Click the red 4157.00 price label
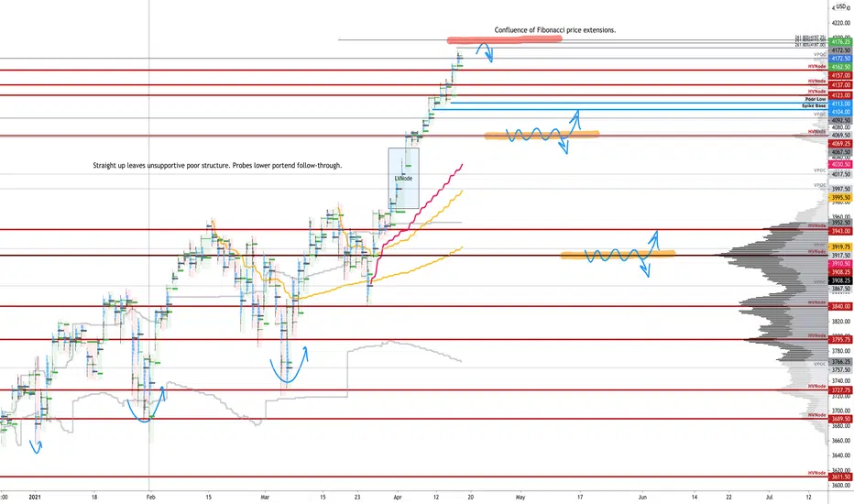 click(840, 75)
